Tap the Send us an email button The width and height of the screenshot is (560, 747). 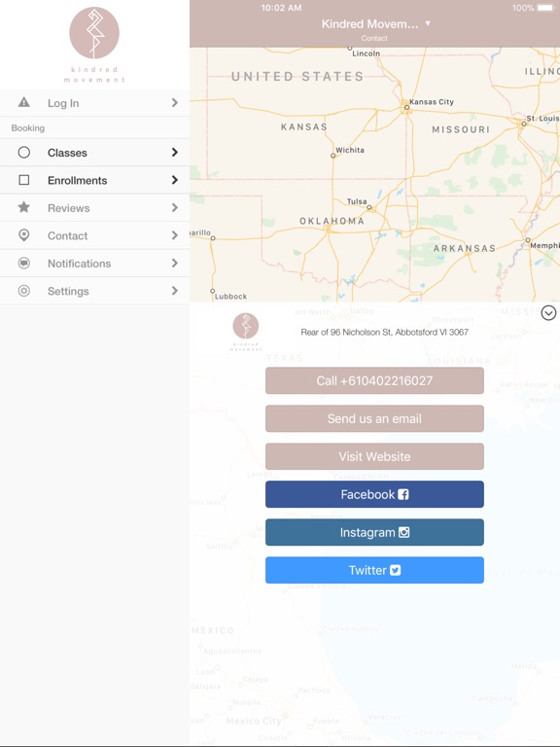click(x=374, y=419)
